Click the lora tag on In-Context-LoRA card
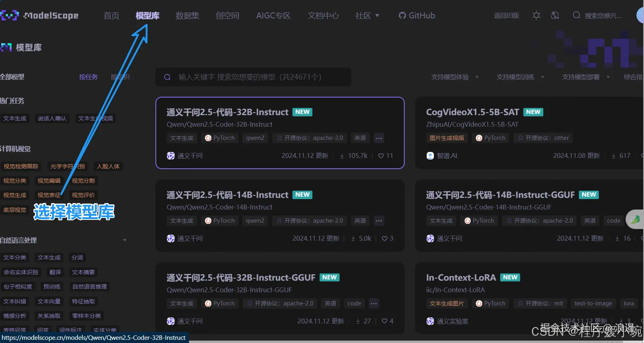Viewport: 644px width, 343px height. pos(629,303)
